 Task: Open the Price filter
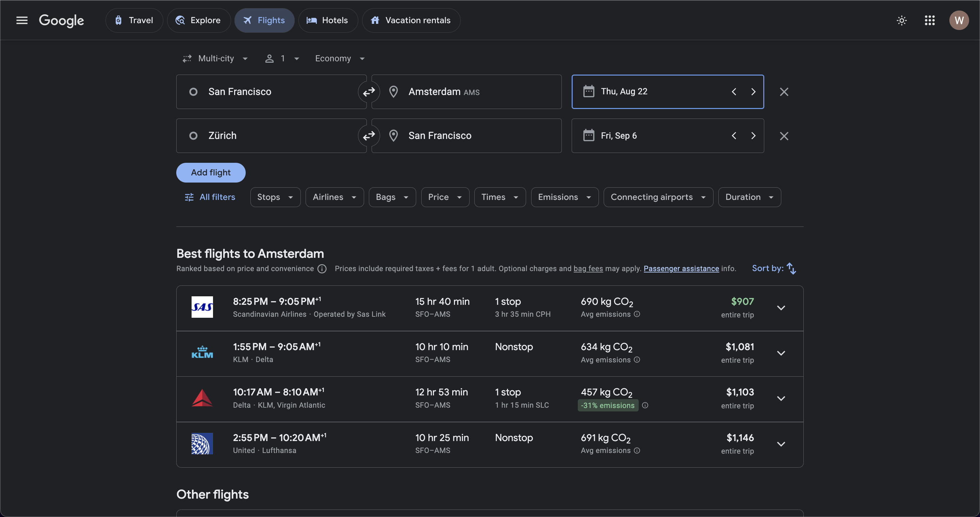pyautogui.click(x=445, y=197)
